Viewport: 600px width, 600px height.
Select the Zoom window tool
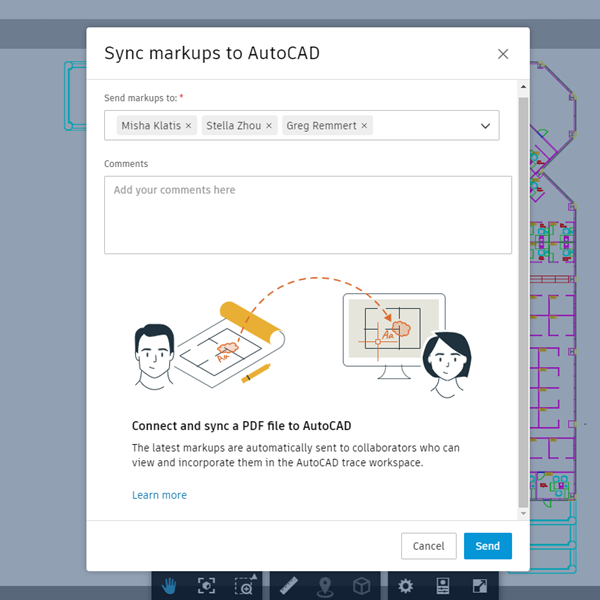(245, 585)
